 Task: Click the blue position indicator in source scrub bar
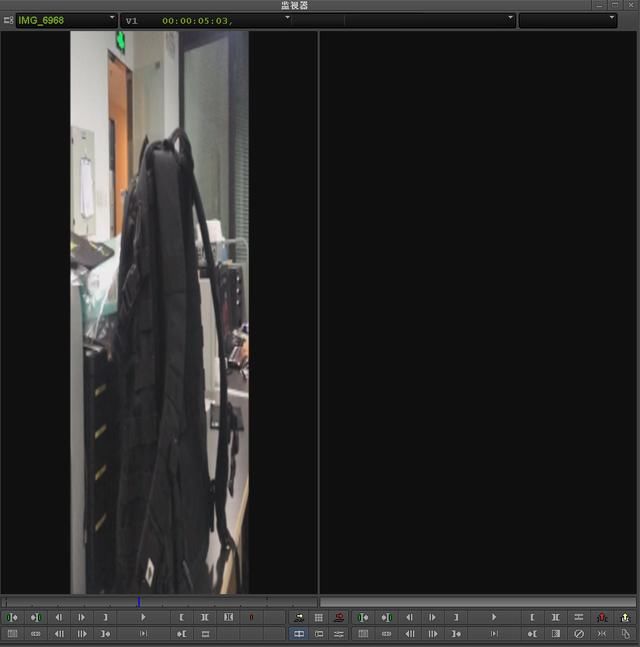coord(139,602)
